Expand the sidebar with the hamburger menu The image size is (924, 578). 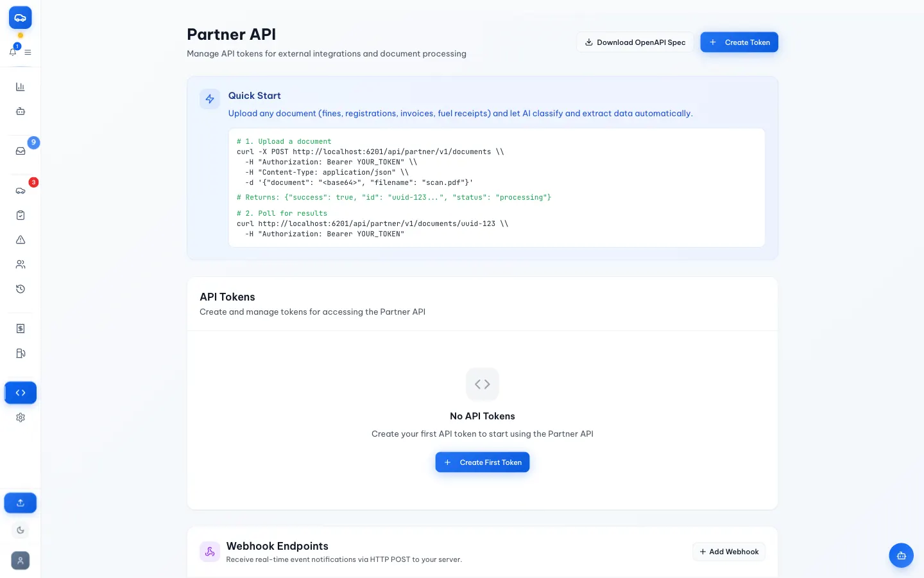(28, 52)
